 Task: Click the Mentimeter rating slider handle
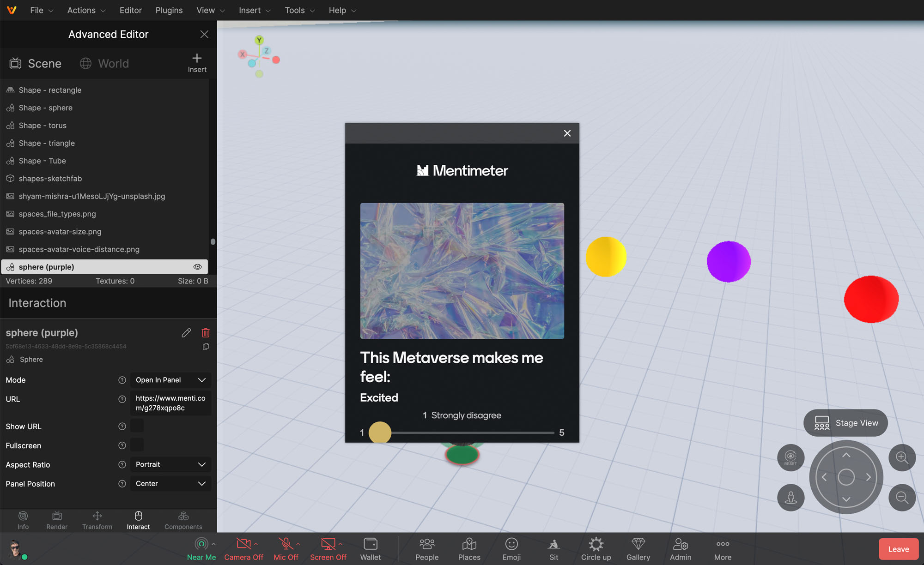(x=380, y=433)
